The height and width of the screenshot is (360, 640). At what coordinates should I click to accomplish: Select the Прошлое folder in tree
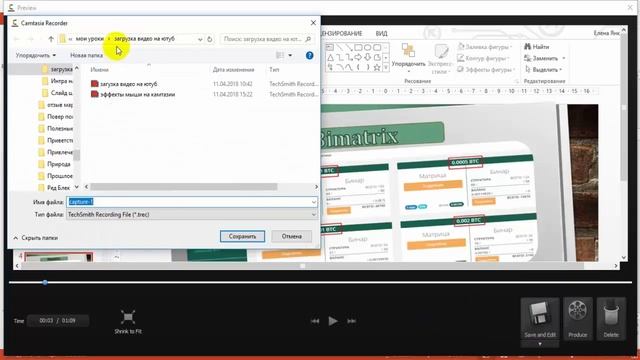coord(55,176)
